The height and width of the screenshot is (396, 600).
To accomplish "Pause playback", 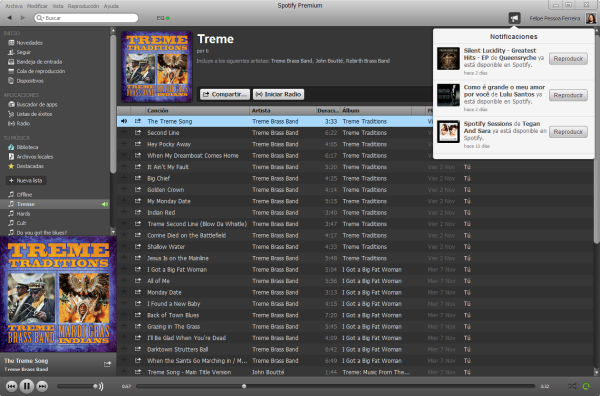I will pyautogui.click(x=26, y=386).
